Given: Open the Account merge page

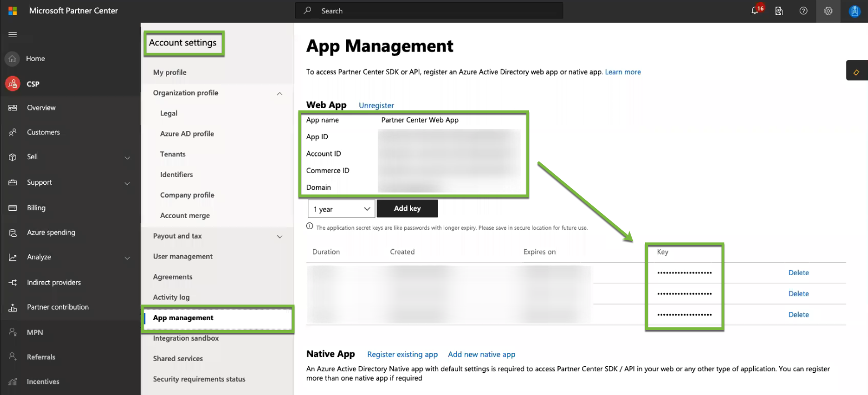Looking at the screenshot, I should coord(185,216).
